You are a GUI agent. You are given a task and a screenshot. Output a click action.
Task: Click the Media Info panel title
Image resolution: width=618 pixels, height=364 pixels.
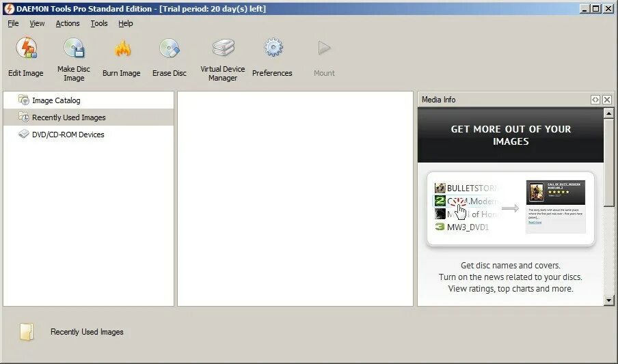[x=438, y=100]
